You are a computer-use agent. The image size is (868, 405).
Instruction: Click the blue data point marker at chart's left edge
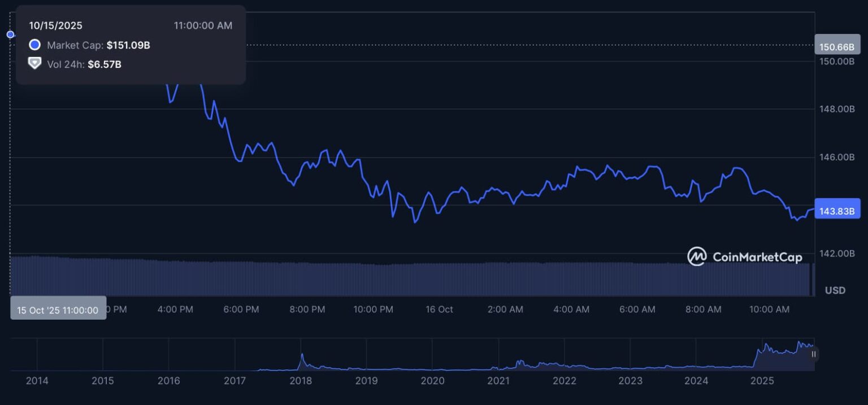click(x=10, y=34)
